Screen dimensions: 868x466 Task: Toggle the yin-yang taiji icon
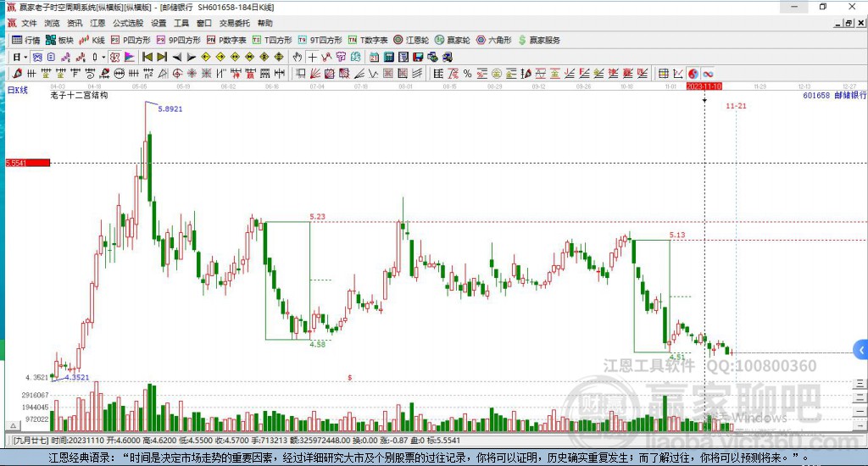[x=693, y=74]
